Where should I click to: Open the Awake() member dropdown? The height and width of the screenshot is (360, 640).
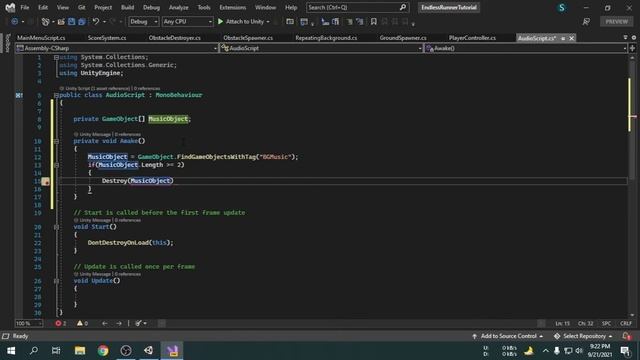526,48
